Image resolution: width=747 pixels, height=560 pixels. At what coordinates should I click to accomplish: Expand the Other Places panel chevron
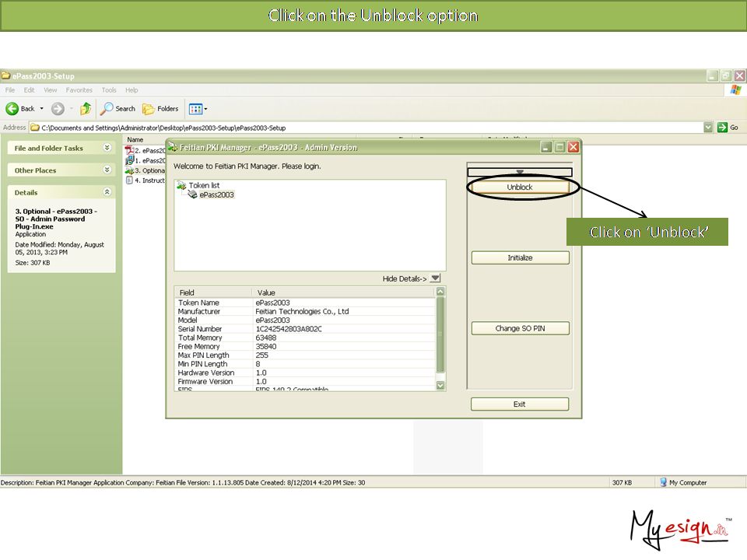[x=107, y=170]
